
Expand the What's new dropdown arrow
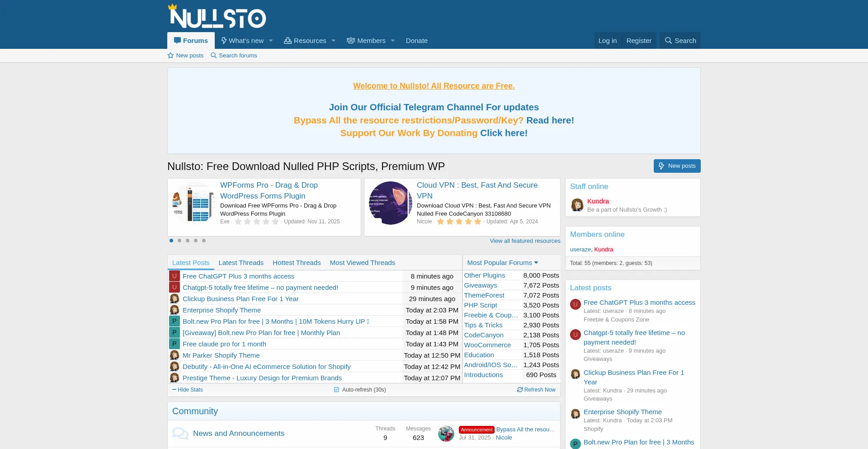pyautogui.click(x=271, y=41)
